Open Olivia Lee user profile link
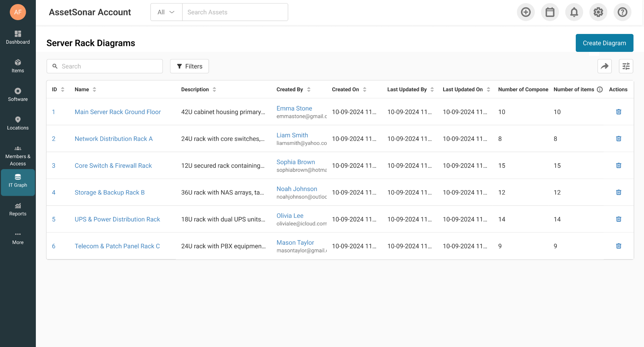644x347 pixels. (290, 216)
